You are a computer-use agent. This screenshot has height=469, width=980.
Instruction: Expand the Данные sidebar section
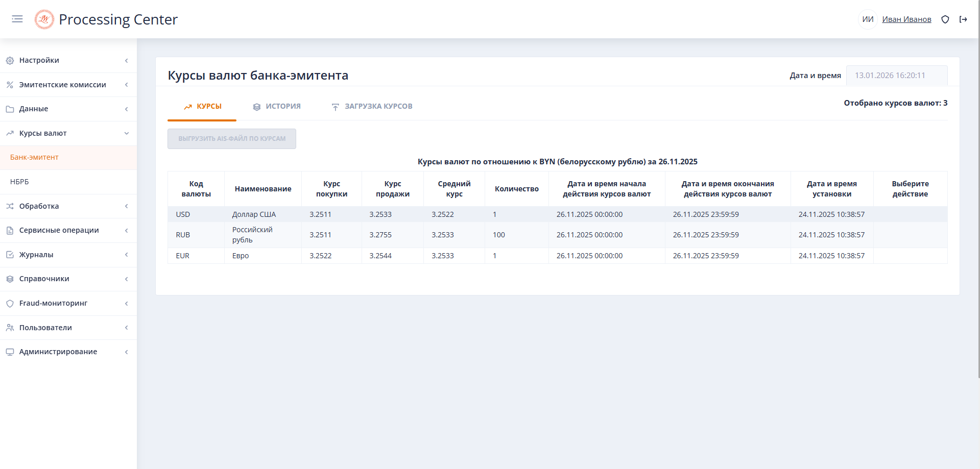[x=126, y=109]
